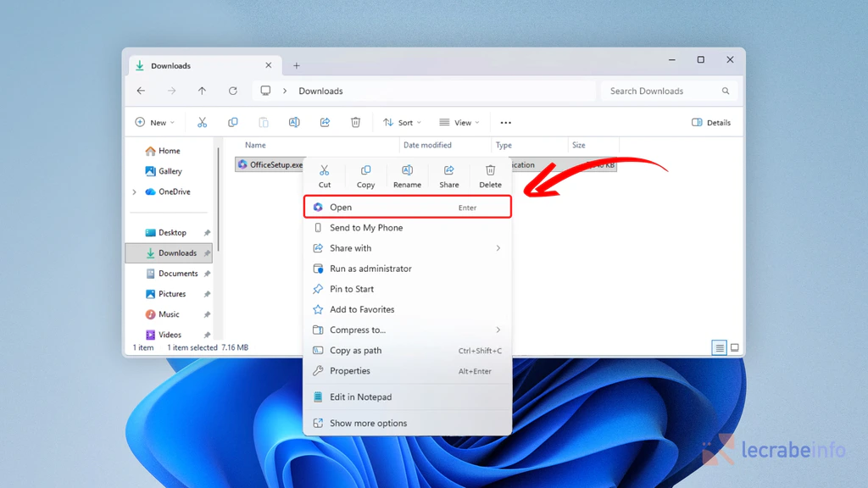Click the Up navigation arrow
Screen dimensions: 868x488
coord(202,91)
